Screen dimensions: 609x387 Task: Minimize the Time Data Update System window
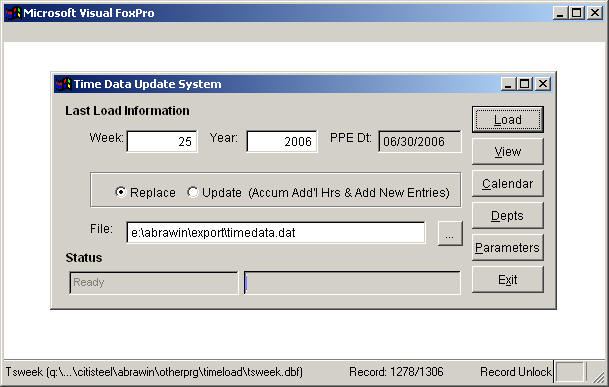click(x=508, y=84)
